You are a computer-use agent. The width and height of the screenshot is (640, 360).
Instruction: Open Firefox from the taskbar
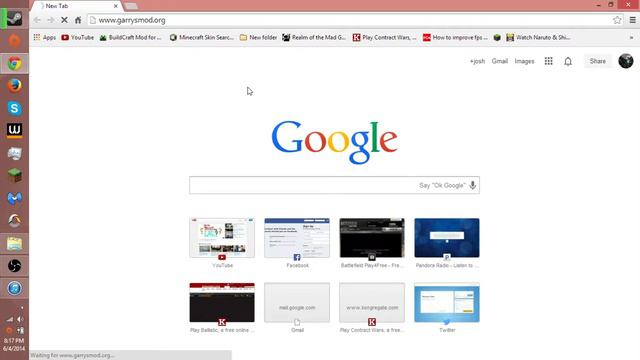tap(14, 86)
